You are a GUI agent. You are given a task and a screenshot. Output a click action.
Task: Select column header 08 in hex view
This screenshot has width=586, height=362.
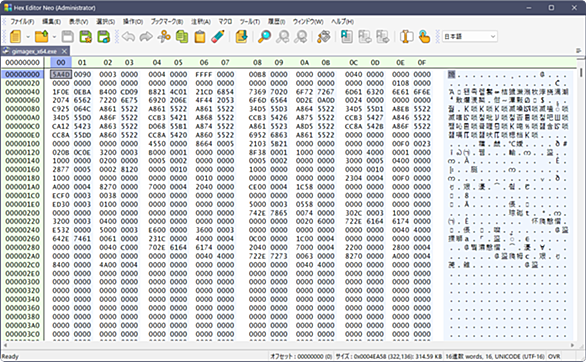click(x=257, y=62)
